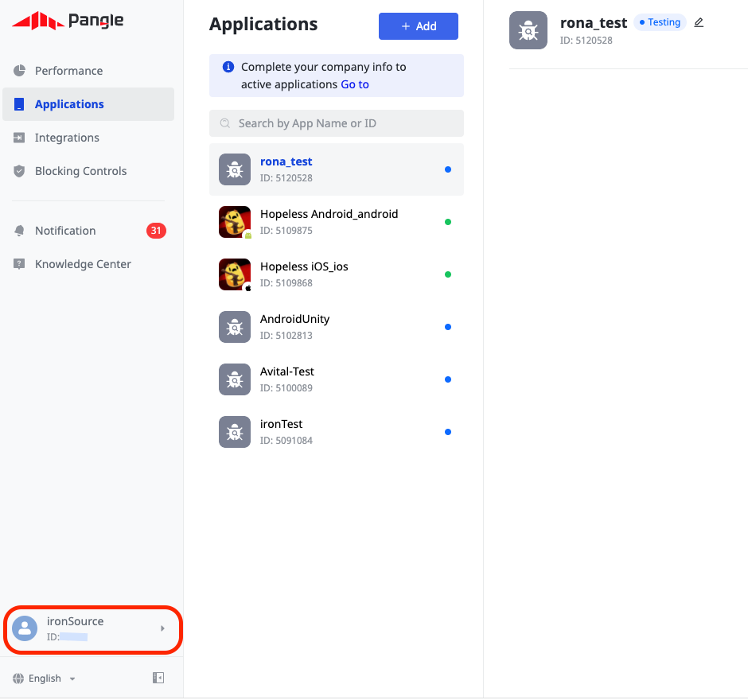
Task: Select the AndroidUnity application entry
Action: coord(337,327)
